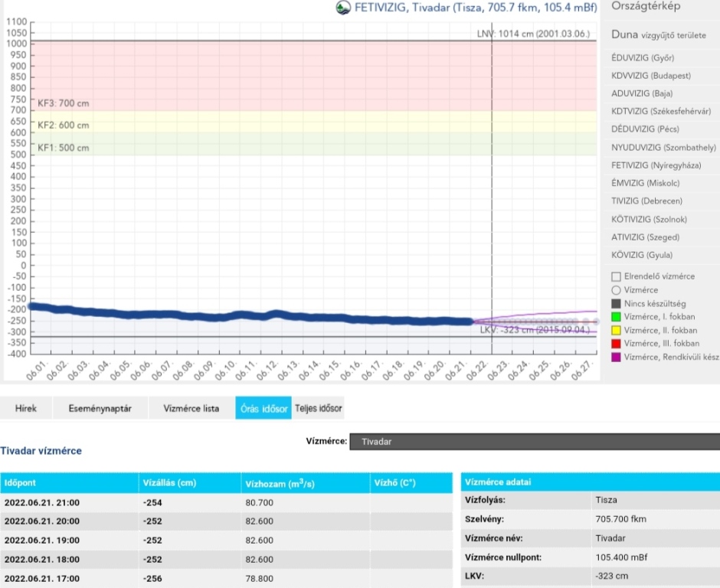
Task: Open the Országtérkép link
Action: point(645,7)
